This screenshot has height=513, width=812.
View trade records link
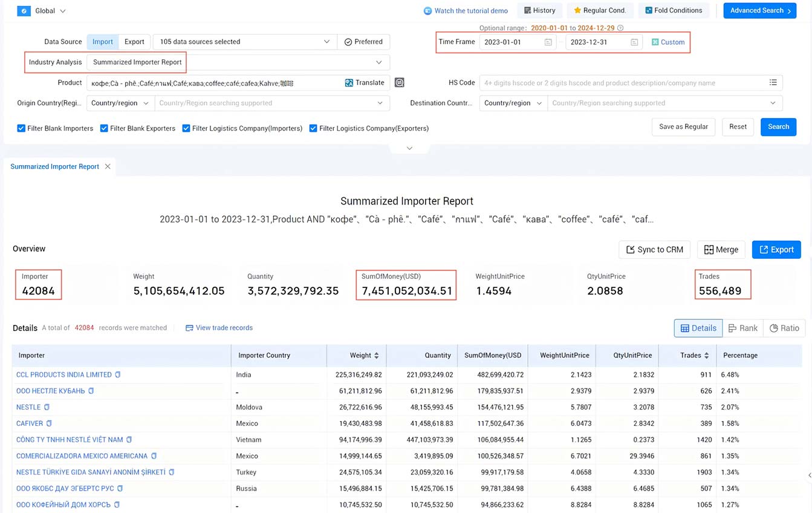219,328
